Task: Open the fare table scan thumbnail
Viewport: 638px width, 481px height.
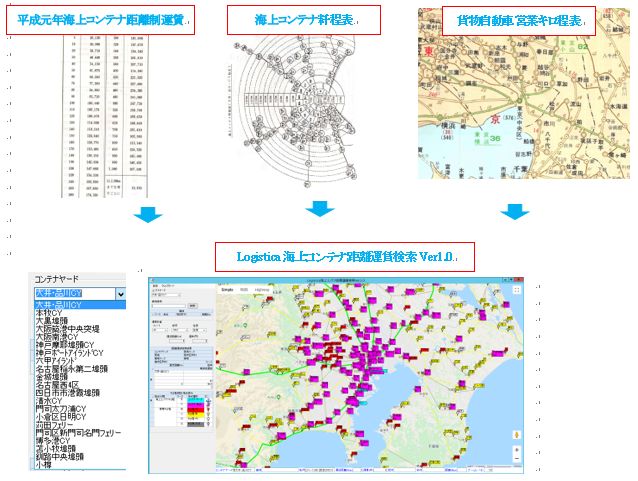Action: click(x=105, y=116)
